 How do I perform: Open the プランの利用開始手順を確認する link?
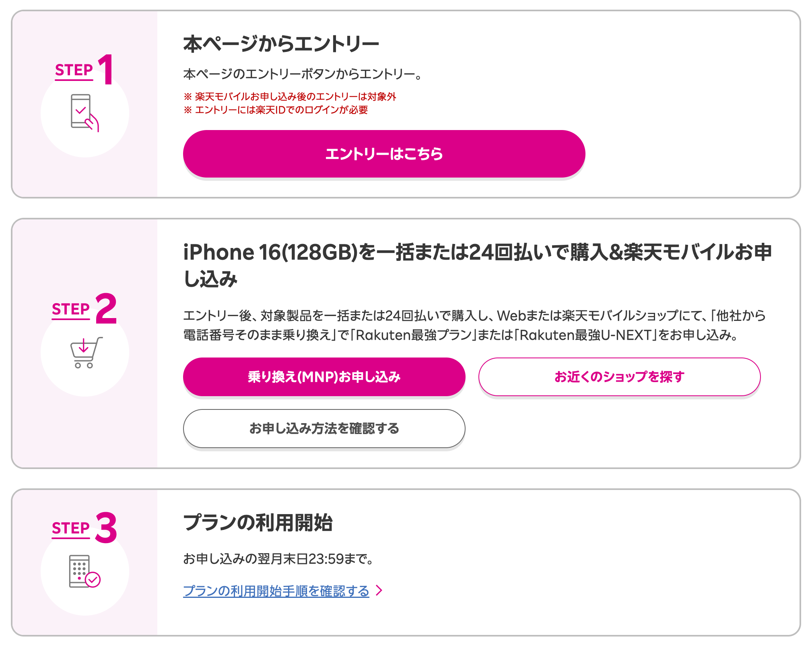tap(276, 591)
